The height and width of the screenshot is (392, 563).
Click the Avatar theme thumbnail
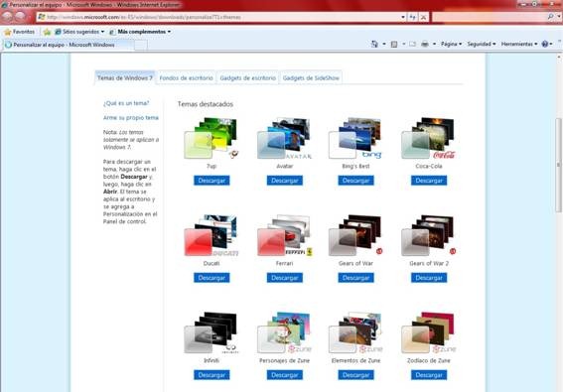(284, 139)
